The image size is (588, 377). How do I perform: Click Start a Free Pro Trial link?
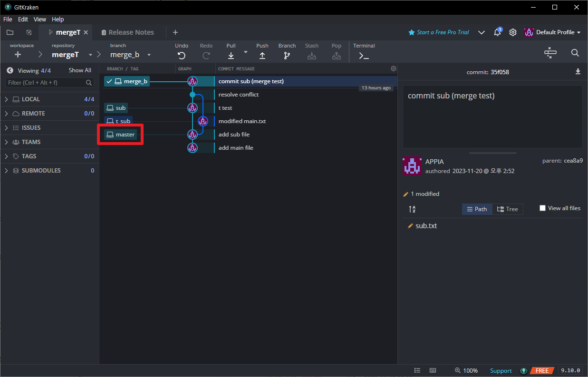point(439,32)
